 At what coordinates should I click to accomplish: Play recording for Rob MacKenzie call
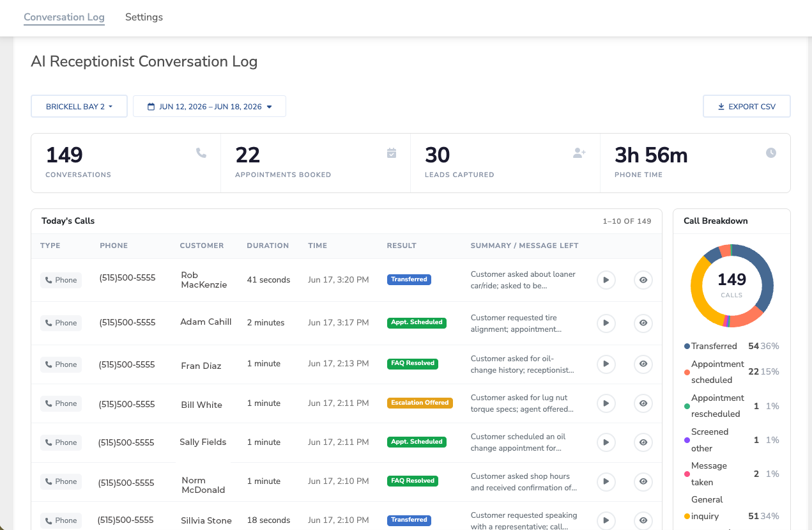tap(606, 280)
